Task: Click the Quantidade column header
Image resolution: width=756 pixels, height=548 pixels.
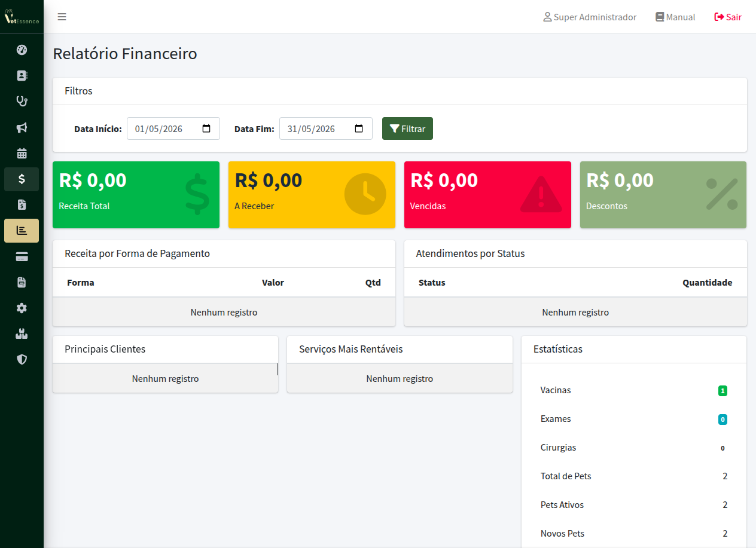Action: [708, 283]
